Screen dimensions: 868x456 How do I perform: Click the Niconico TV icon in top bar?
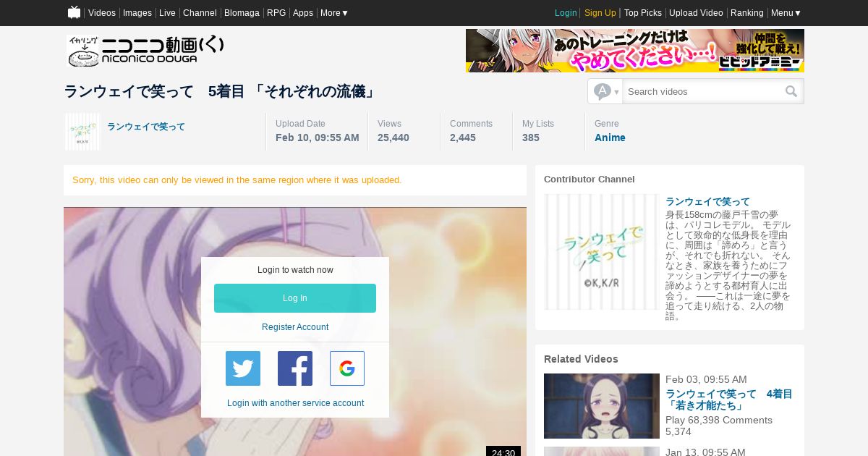click(x=74, y=12)
